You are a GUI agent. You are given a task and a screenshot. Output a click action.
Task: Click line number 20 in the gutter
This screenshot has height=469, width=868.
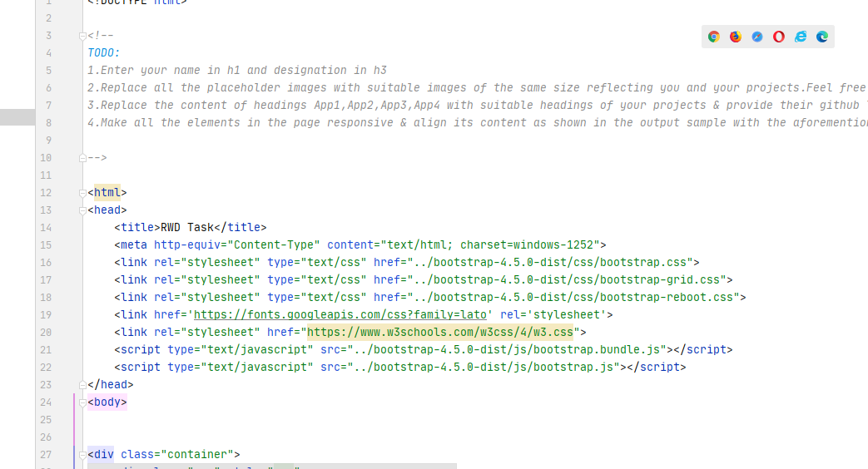pos(46,333)
